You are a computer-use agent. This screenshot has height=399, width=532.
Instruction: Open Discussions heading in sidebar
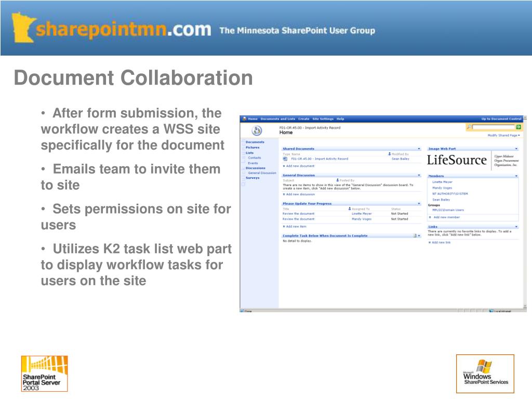pyautogui.click(x=256, y=168)
